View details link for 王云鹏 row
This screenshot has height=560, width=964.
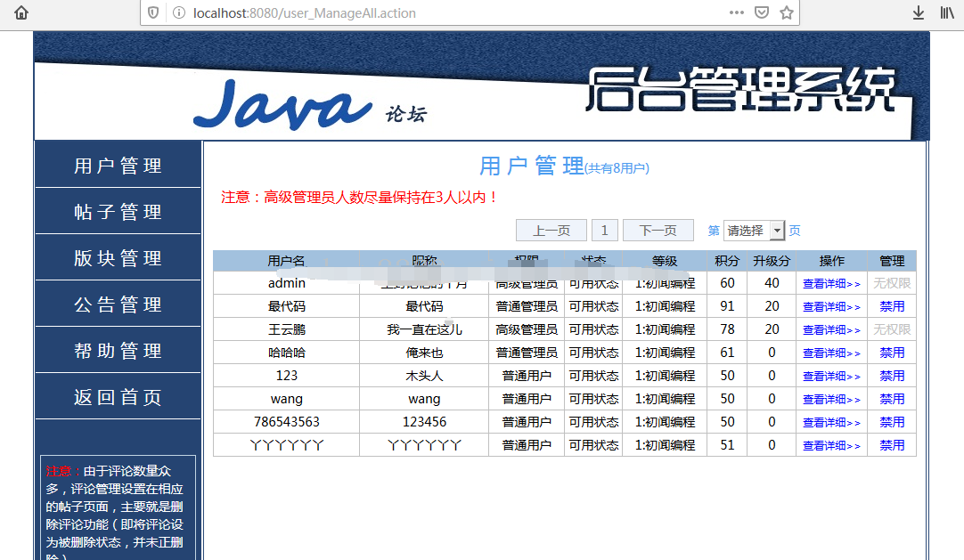[x=831, y=329]
